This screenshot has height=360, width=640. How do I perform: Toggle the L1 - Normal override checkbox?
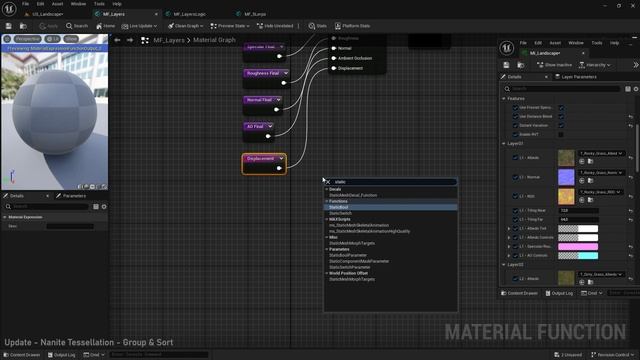(515, 178)
